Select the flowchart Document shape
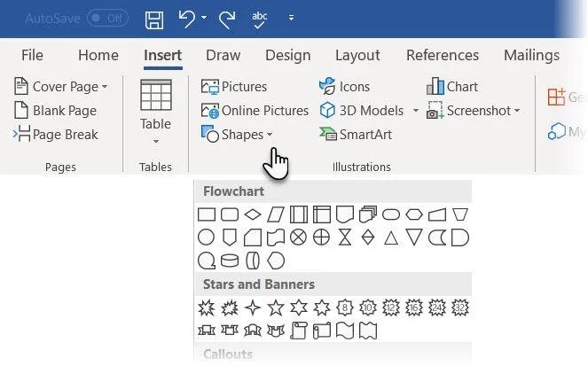This screenshot has height=366, width=588. tap(345, 214)
